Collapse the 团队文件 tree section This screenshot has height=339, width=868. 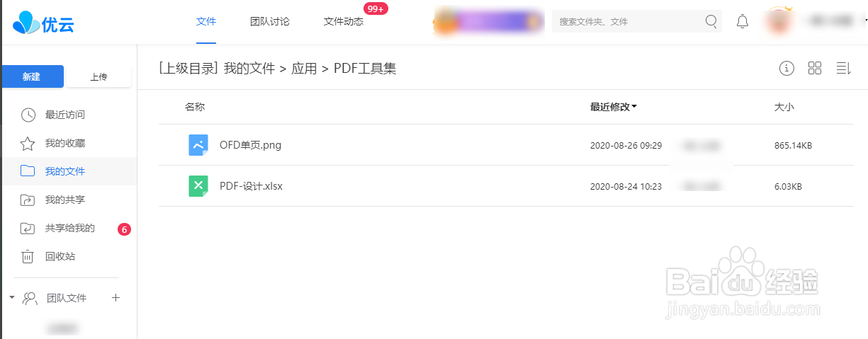11,298
